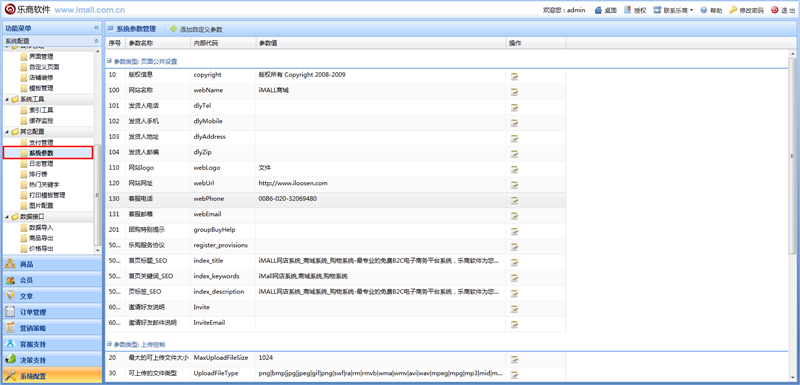Open 帮助 help
The height and width of the screenshot is (385, 800).
click(x=711, y=10)
